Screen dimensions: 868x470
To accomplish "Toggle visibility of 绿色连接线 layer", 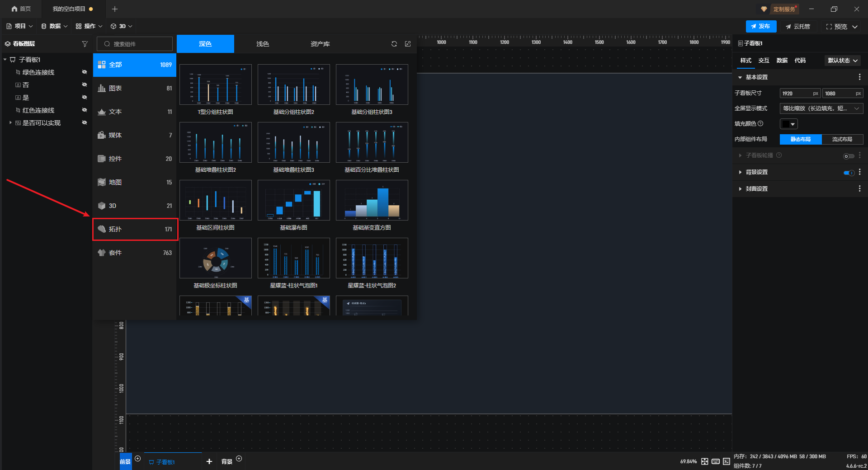I will pos(84,72).
